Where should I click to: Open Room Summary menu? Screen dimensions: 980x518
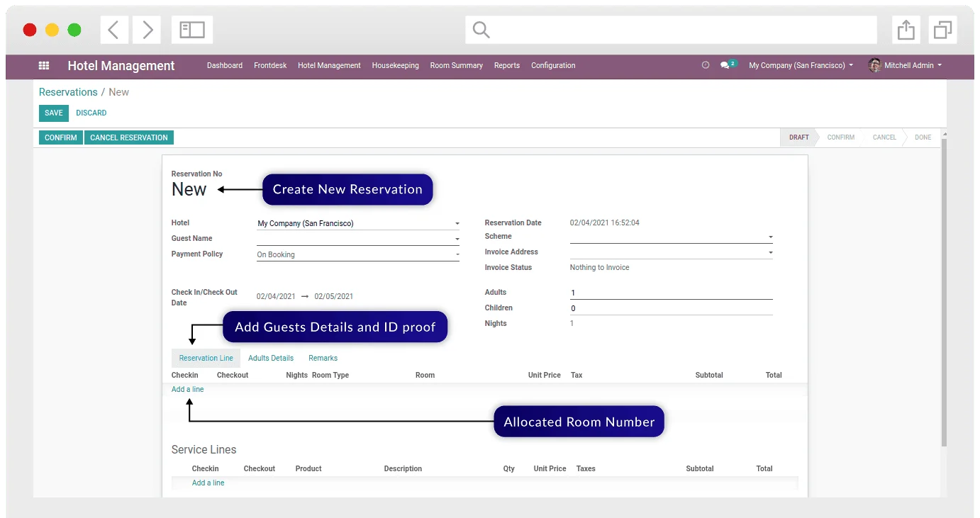[x=456, y=65]
